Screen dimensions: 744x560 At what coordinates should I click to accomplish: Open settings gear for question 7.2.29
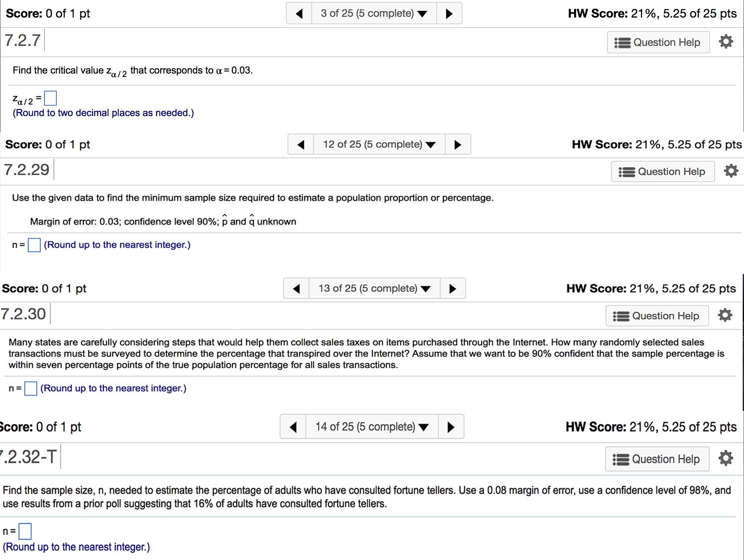click(731, 171)
